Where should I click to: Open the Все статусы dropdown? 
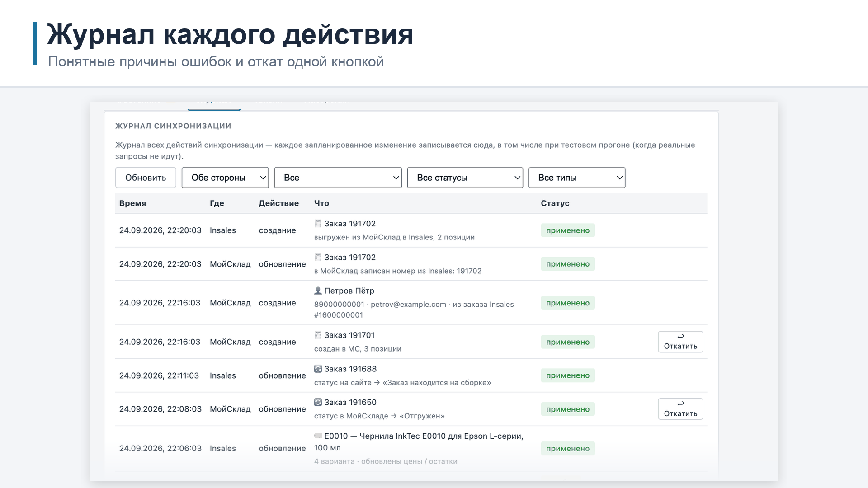pos(465,178)
